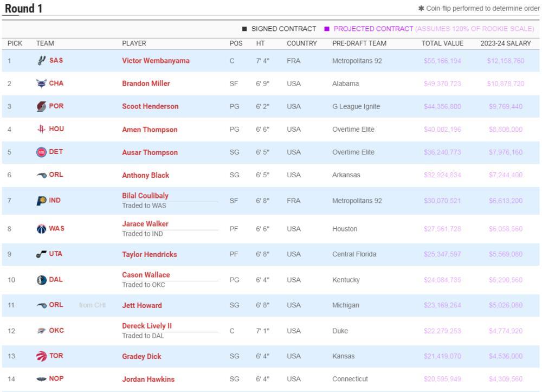Open the Dereck Lively II player link
Viewport: 542px width, 392px height.
click(147, 326)
